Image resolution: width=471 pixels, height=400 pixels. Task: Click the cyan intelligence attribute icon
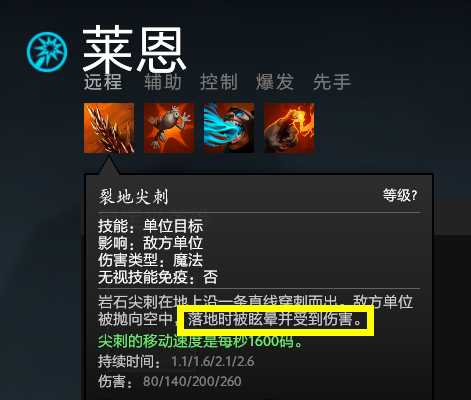[x=47, y=52]
